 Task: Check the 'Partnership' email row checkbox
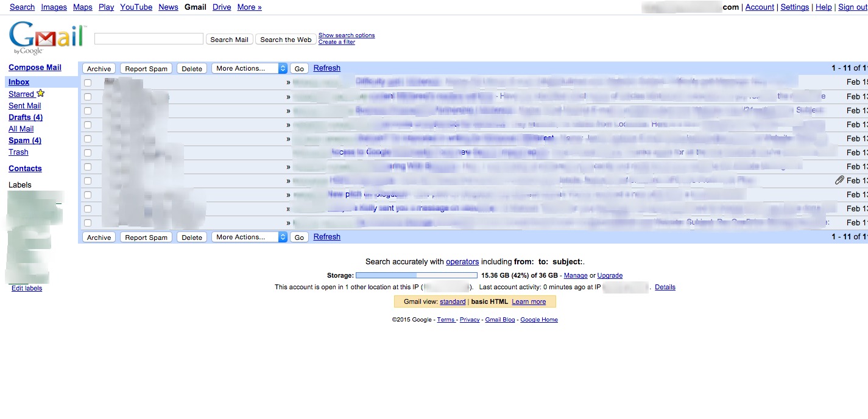pyautogui.click(x=88, y=110)
